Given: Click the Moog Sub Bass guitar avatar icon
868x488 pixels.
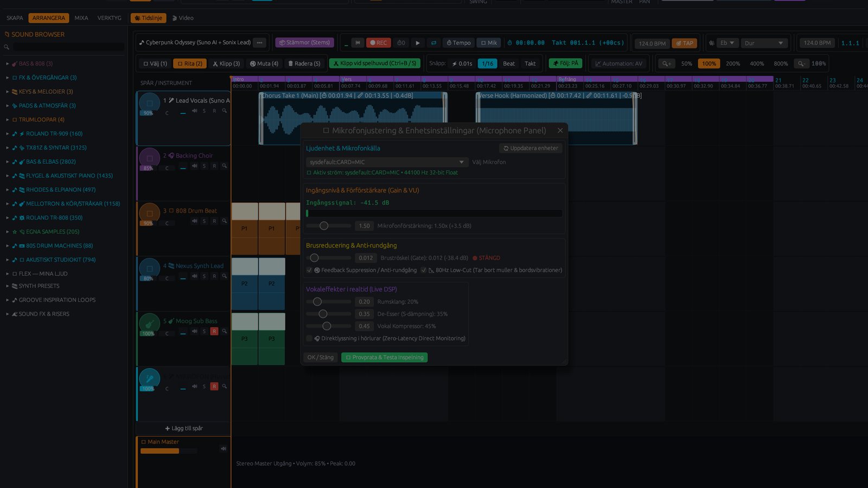Looking at the screenshot, I should coord(149,323).
